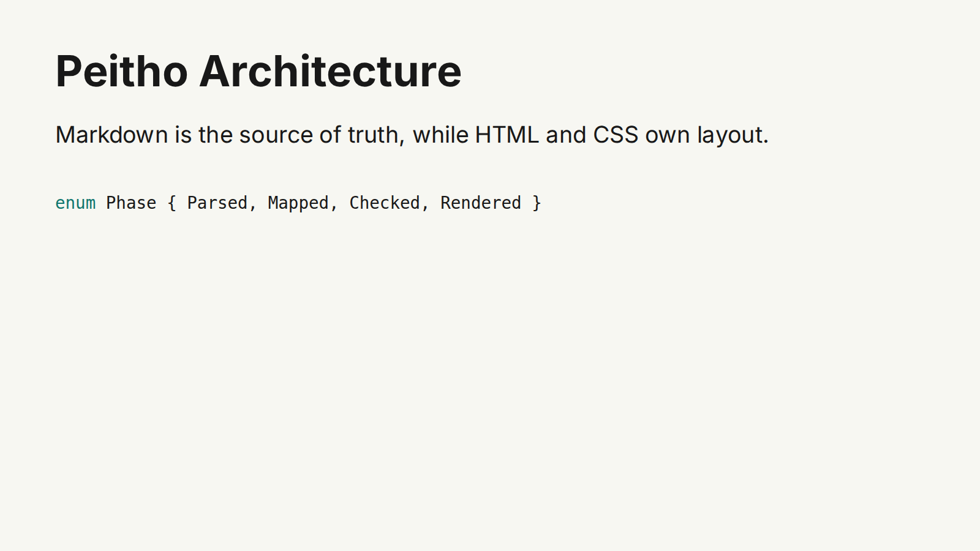
Task: Click the sentence 'Markdown is the source of truth…'
Action: click(x=412, y=135)
